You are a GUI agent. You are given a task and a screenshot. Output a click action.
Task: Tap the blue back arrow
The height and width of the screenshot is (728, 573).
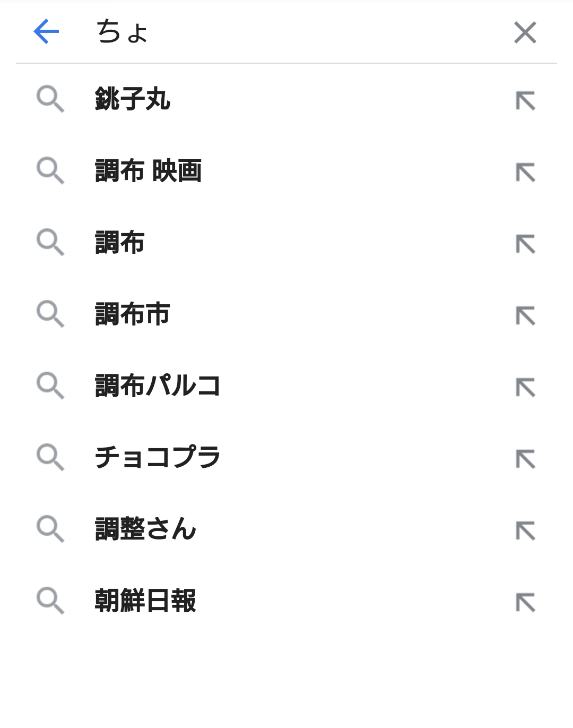coord(46,32)
